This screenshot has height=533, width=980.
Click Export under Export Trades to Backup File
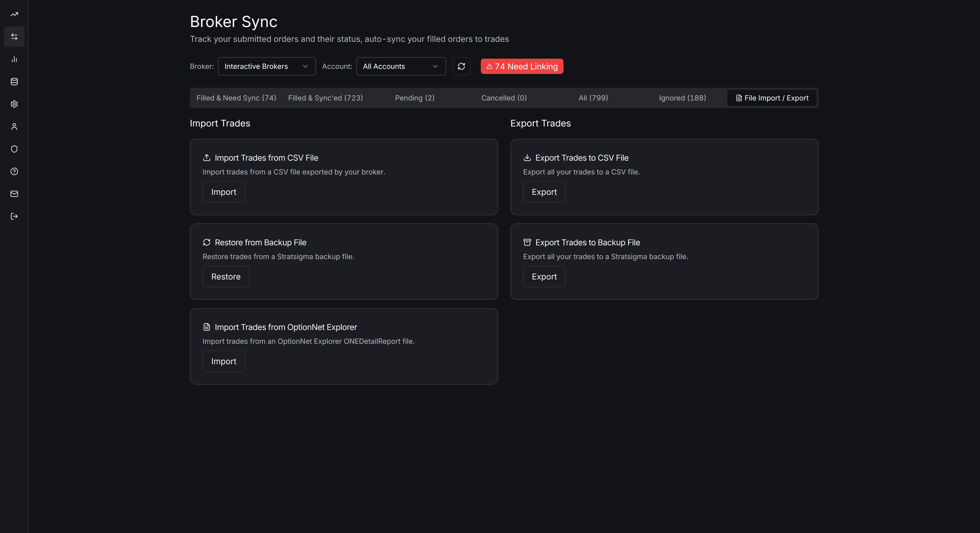pyautogui.click(x=544, y=277)
